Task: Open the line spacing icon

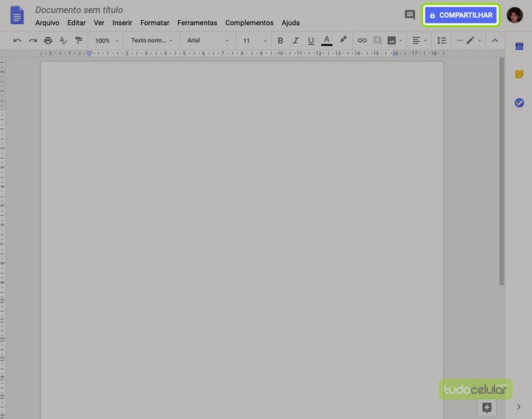Action: tap(441, 40)
